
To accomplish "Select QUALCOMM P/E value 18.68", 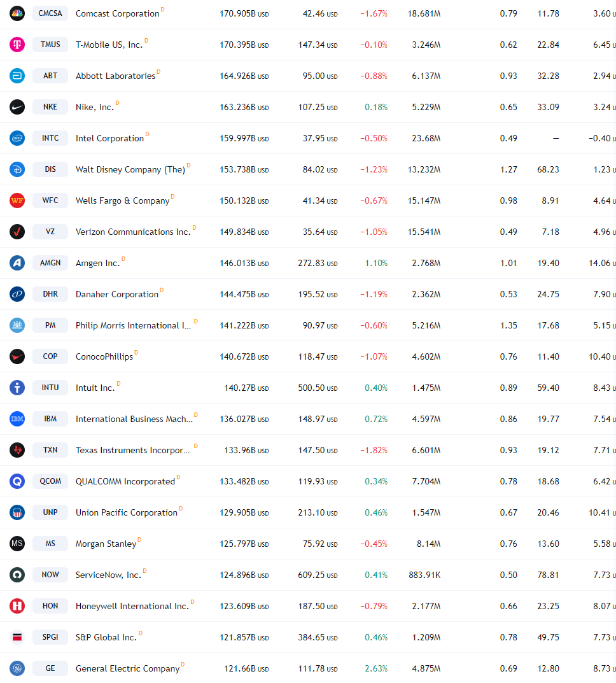I will [x=548, y=481].
